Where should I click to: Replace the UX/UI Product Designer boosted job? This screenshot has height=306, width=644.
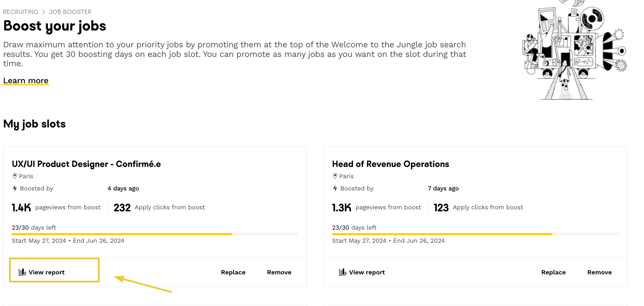pos(233,272)
